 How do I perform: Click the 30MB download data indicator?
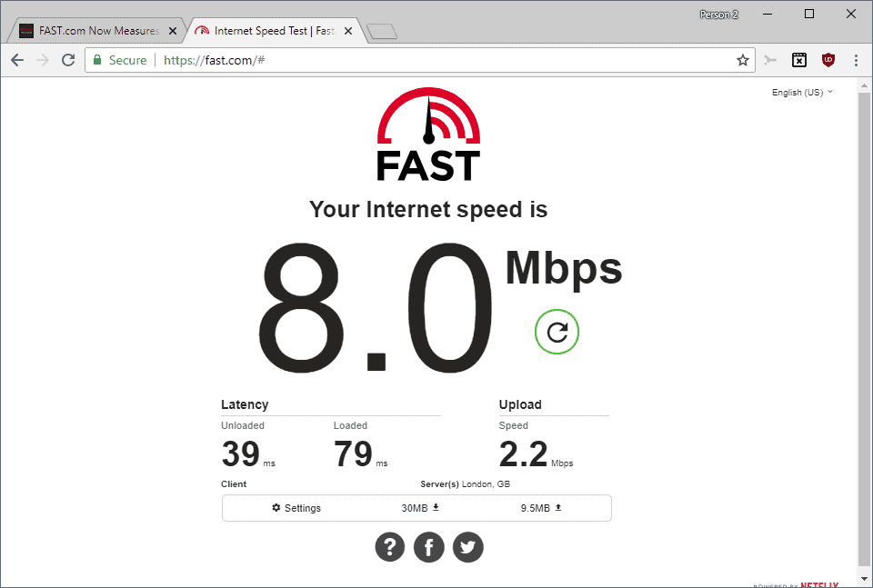click(420, 508)
